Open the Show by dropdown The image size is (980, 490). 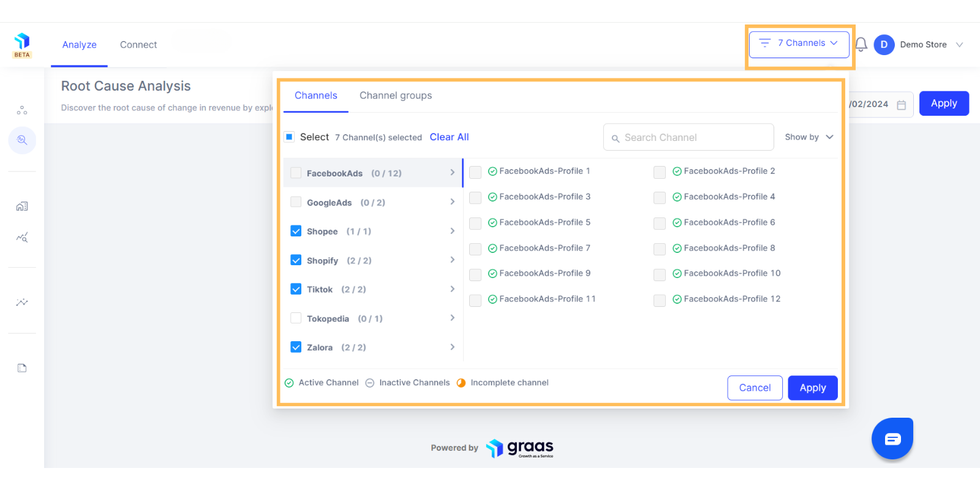809,137
